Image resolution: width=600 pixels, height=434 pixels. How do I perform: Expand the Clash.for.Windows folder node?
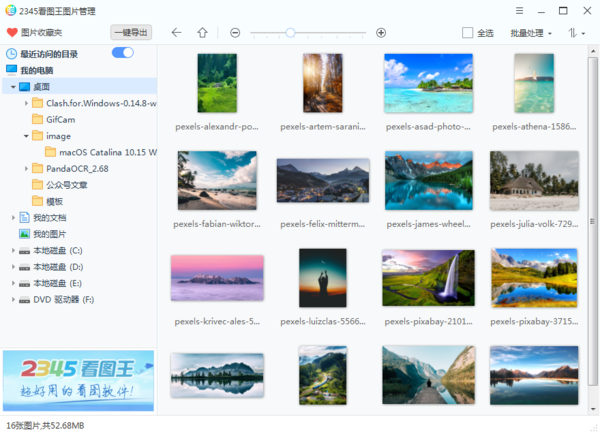point(26,103)
